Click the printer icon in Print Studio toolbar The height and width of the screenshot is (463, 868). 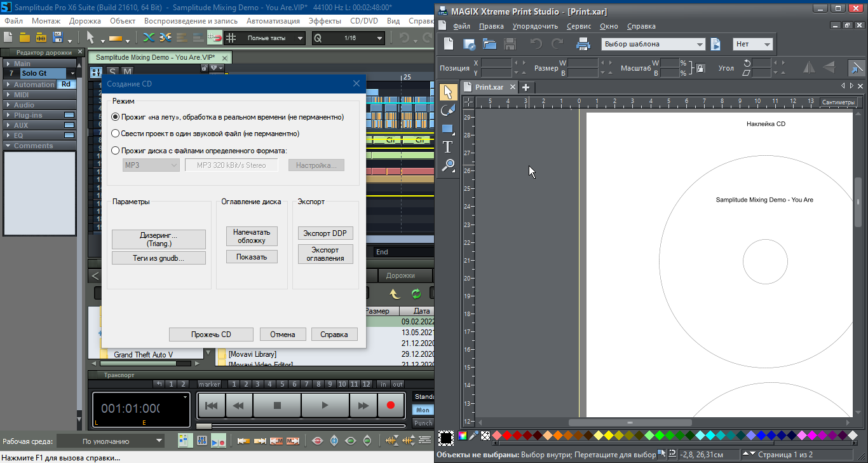[x=583, y=45]
